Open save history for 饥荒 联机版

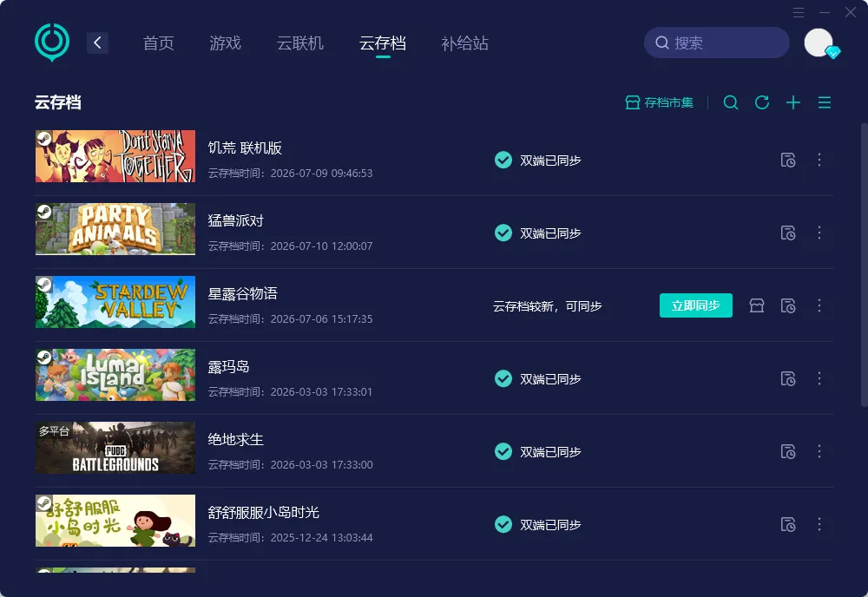tap(788, 160)
